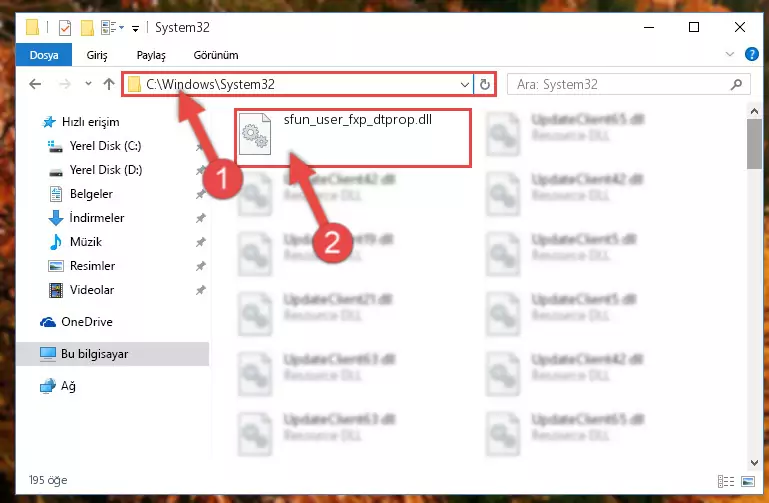This screenshot has width=769, height=503.
Task: Switch to details view in status bar
Action: (725, 481)
